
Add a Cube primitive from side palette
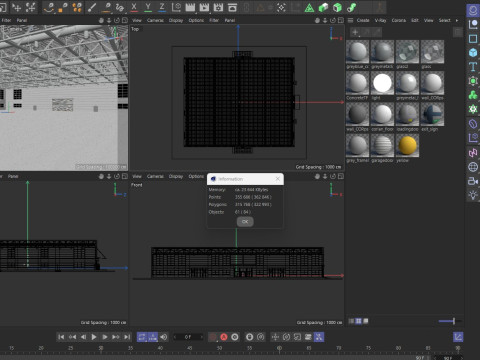pyautogui.click(x=473, y=53)
